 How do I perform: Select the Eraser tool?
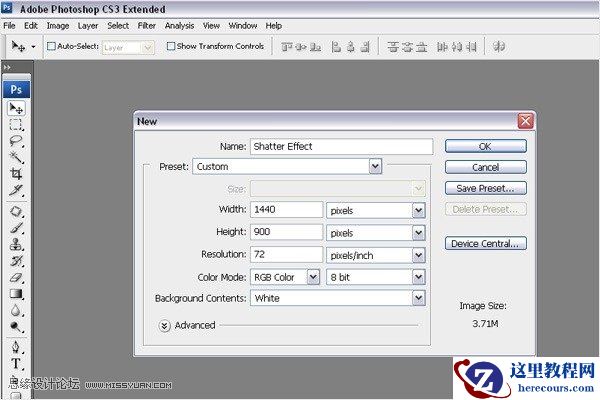tap(16, 278)
